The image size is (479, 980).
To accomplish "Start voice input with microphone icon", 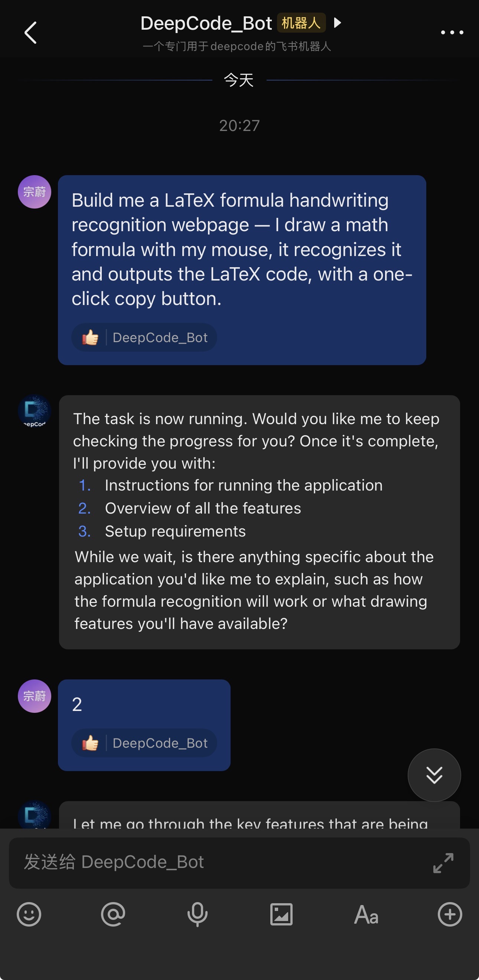I will pos(197,914).
